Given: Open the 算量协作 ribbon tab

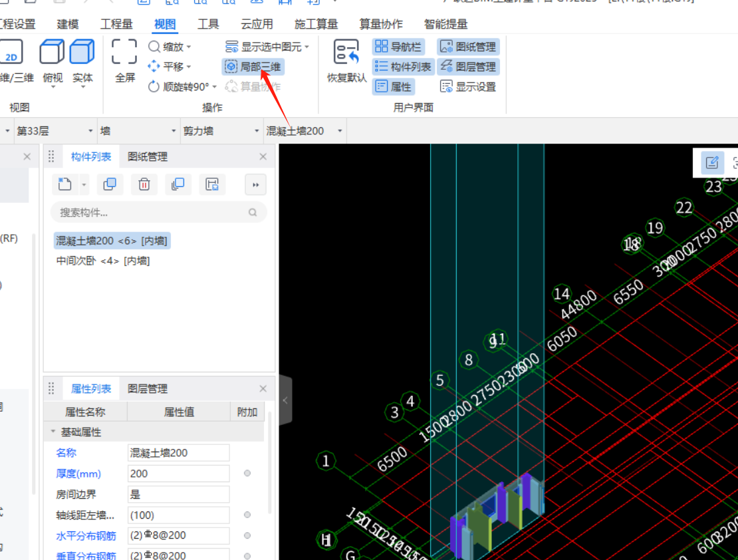Looking at the screenshot, I should 381,24.
